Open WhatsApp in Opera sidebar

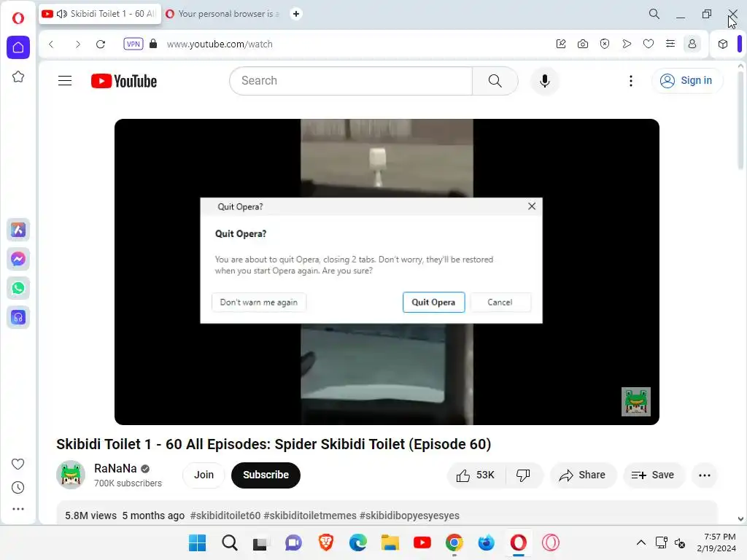pos(18,288)
